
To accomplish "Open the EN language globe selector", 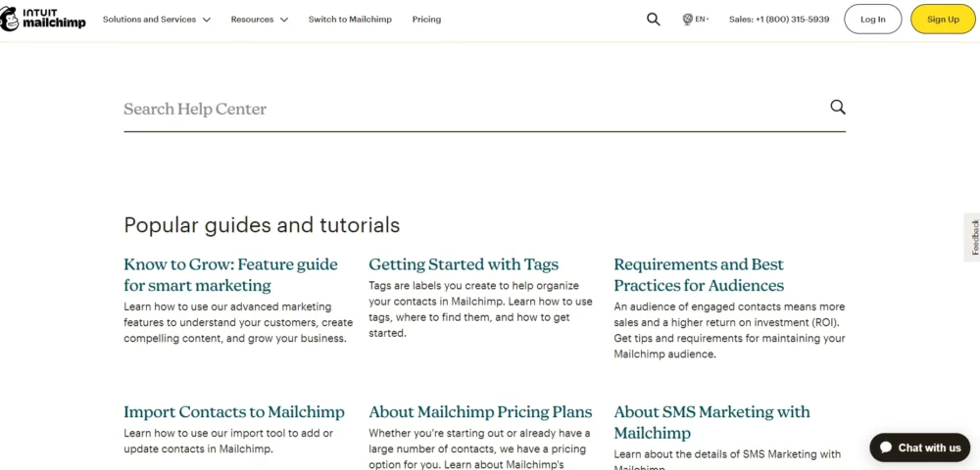I will point(696,20).
